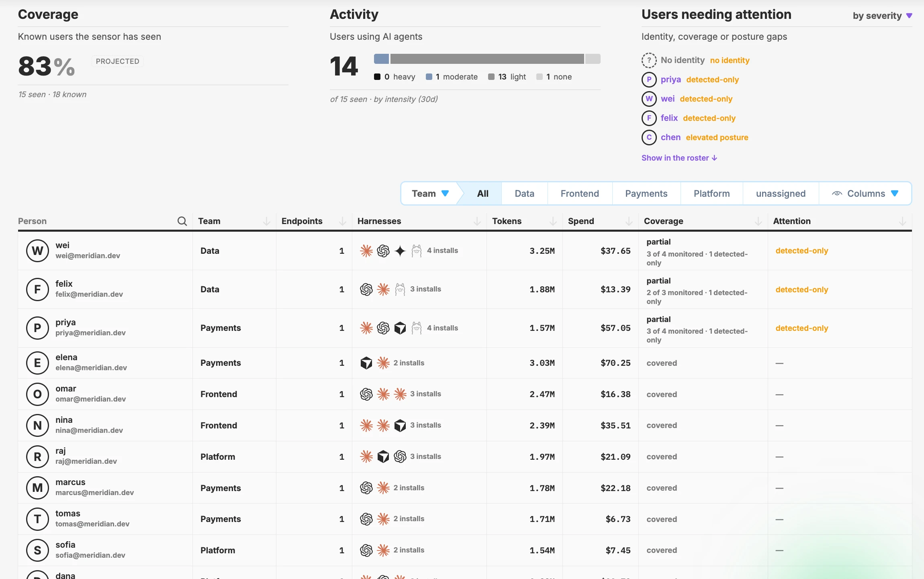Open the Columns visibility dropdown

point(865,194)
